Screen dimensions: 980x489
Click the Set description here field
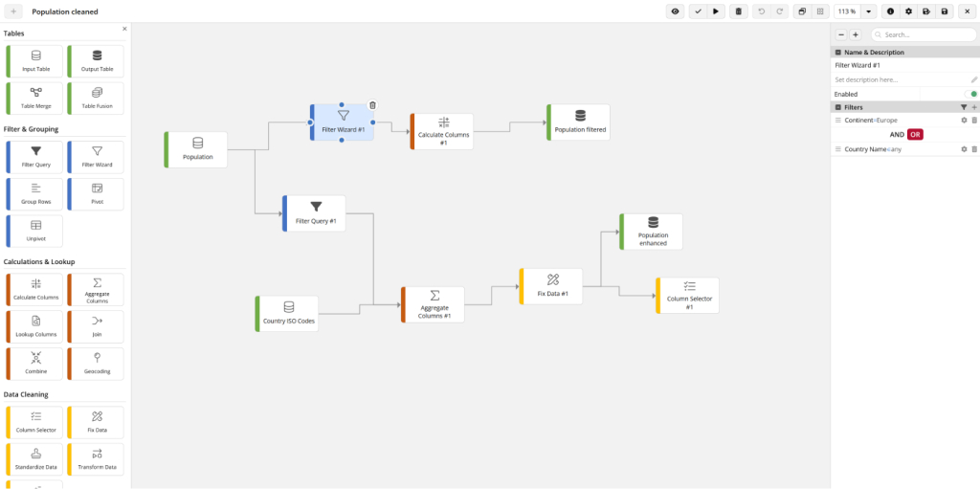click(x=900, y=80)
